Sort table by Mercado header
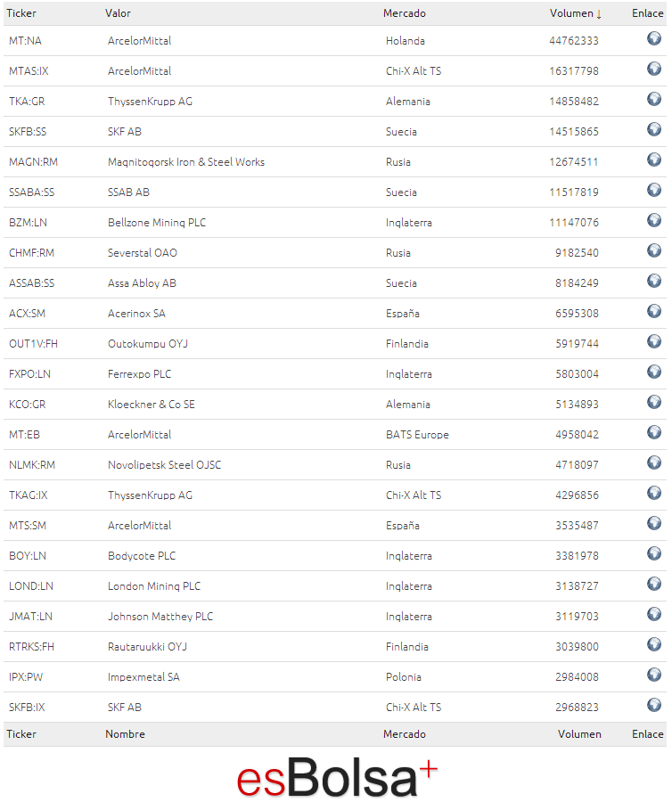The image size is (672, 802). (x=404, y=13)
